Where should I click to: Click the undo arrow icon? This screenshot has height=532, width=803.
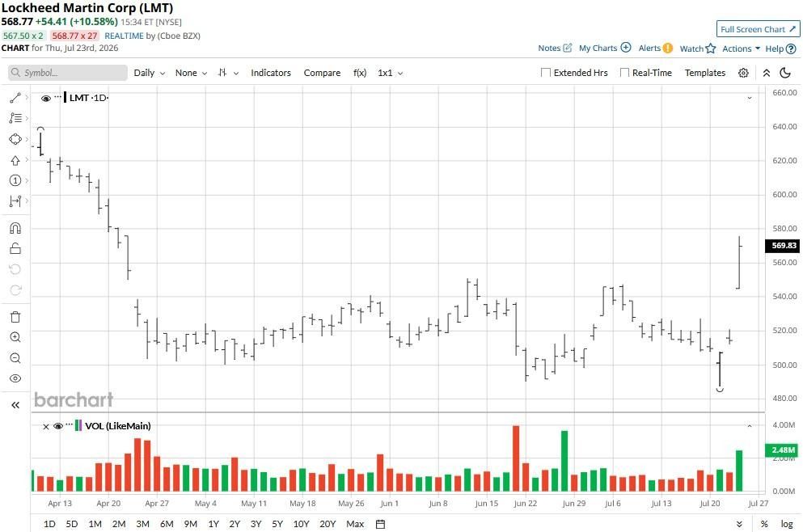(x=15, y=269)
